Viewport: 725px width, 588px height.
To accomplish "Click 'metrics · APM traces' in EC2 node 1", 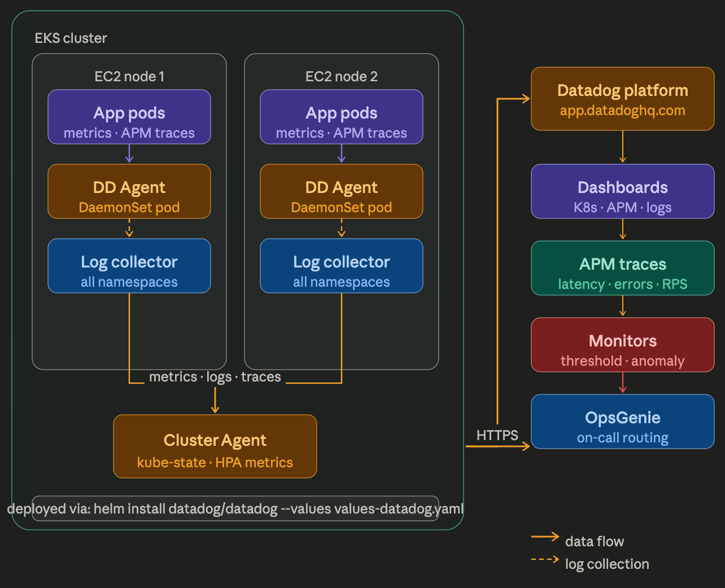I will 129,133.
